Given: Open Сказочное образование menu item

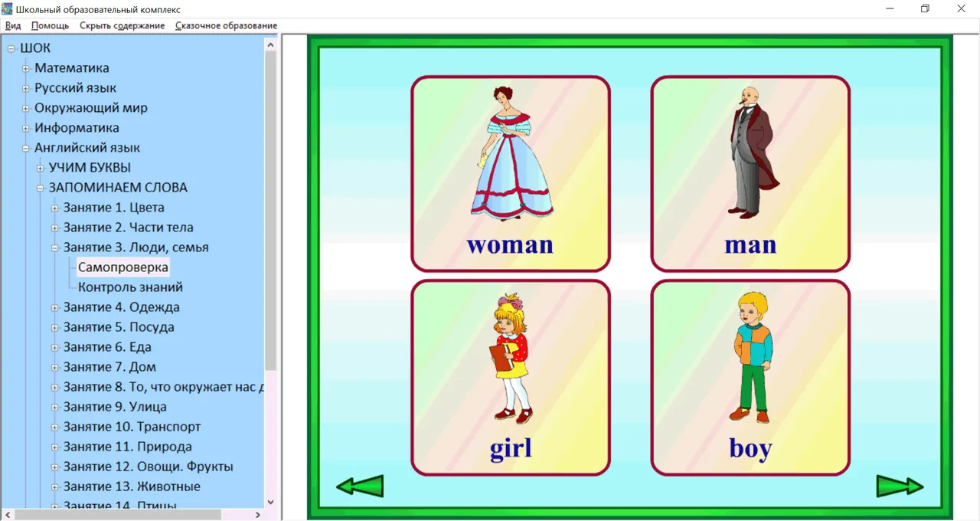Looking at the screenshot, I should (226, 25).
